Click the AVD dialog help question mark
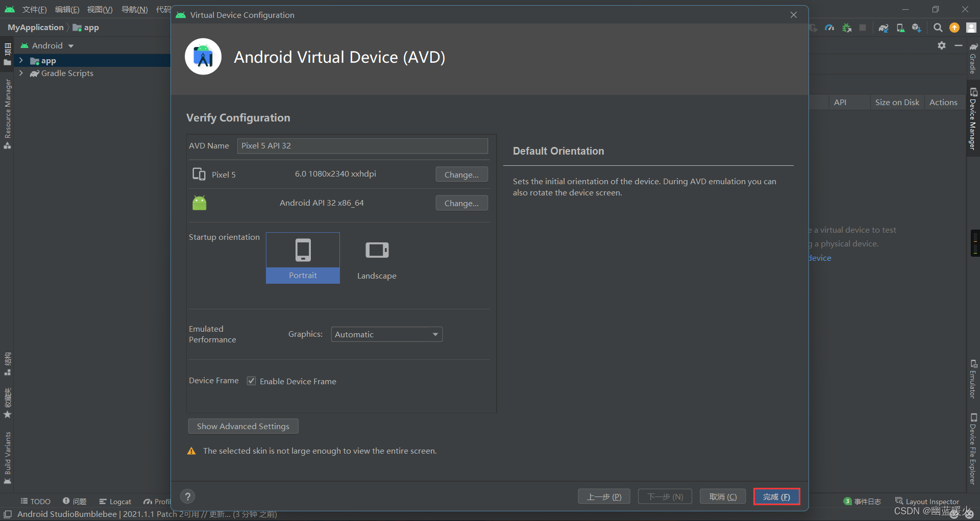980x521 pixels. point(188,497)
